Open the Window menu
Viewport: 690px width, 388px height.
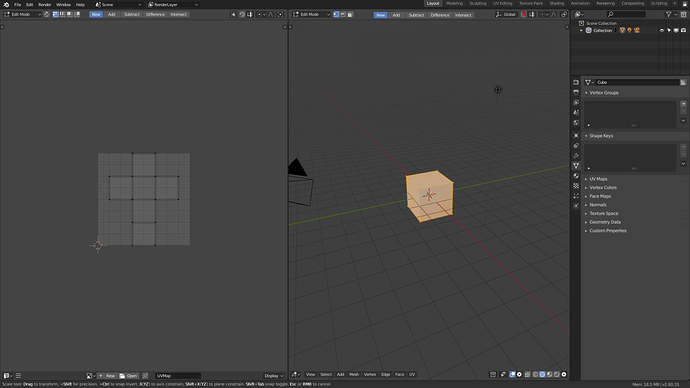(63, 4)
